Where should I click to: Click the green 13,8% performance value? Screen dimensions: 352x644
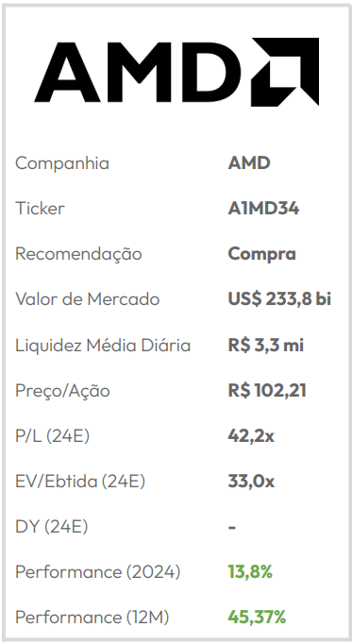pyautogui.click(x=250, y=572)
